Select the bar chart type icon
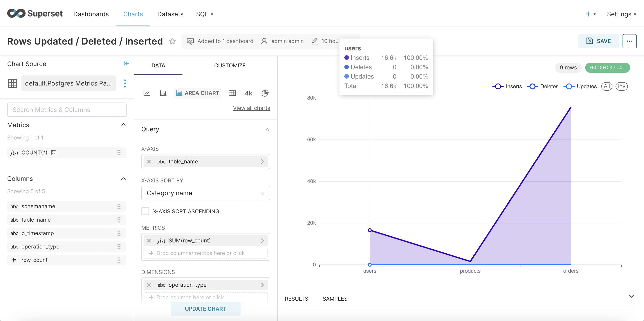644x321 pixels. 163,93
